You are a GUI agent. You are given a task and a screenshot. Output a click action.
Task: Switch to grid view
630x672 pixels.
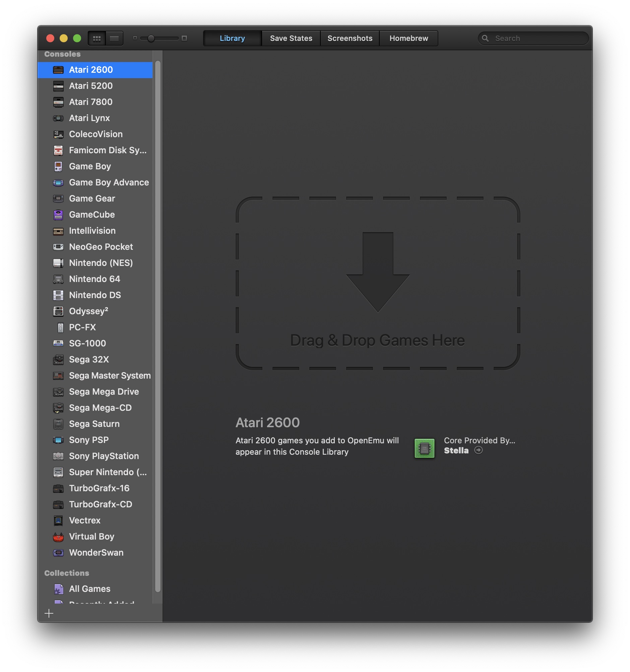click(97, 38)
